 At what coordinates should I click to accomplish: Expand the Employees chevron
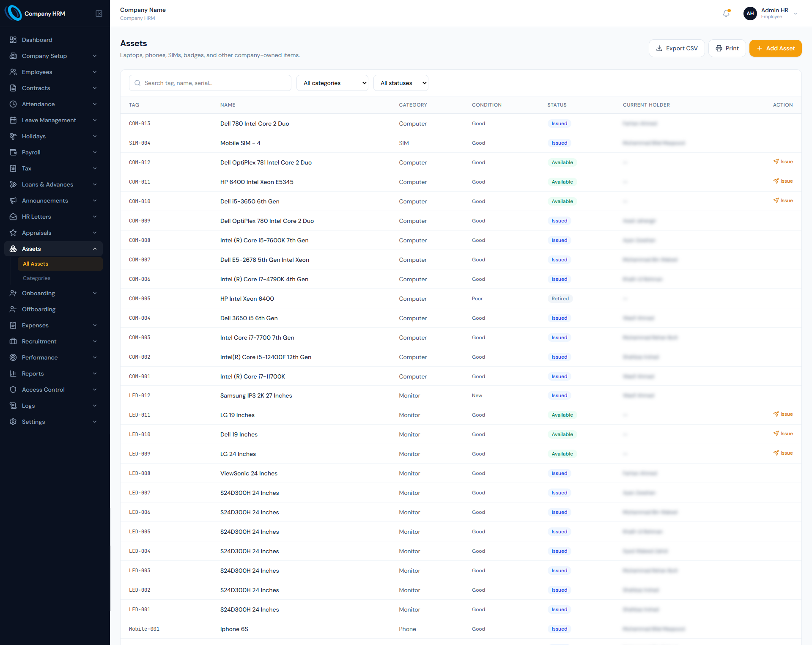(95, 72)
